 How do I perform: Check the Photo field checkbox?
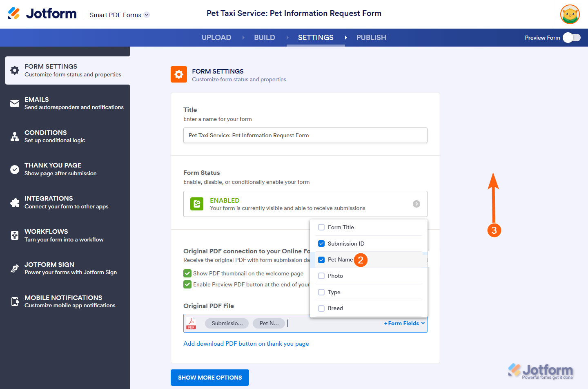click(x=321, y=276)
